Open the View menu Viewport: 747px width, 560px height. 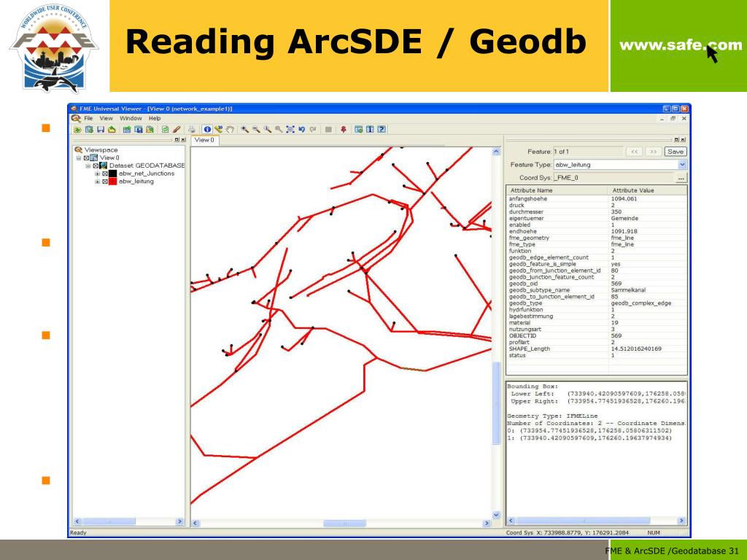pyautogui.click(x=106, y=118)
